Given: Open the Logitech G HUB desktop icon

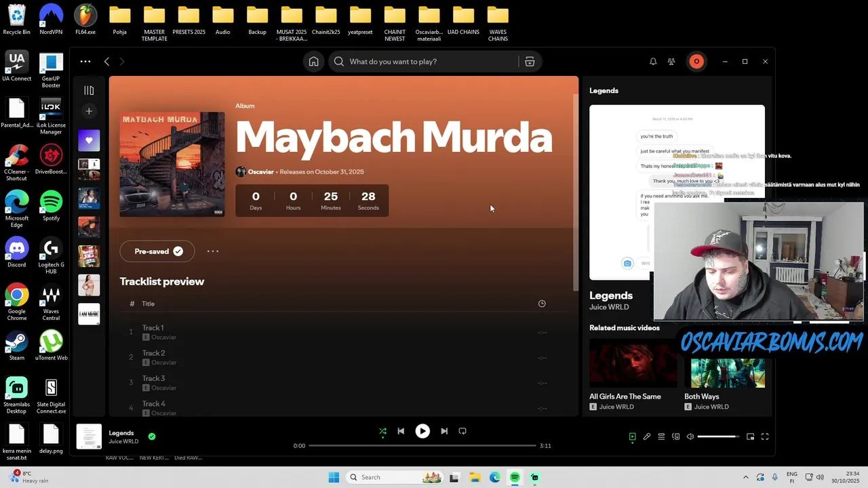Looking at the screenshot, I should pos(51,256).
